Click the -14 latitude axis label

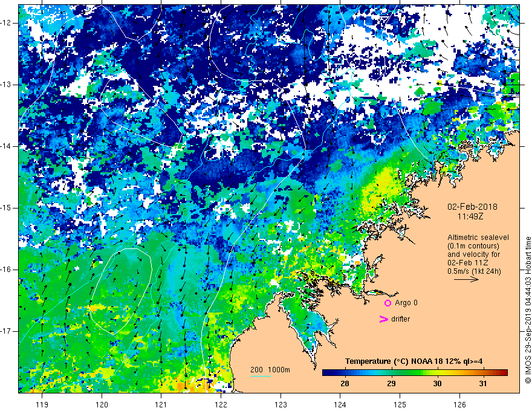point(7,146)
